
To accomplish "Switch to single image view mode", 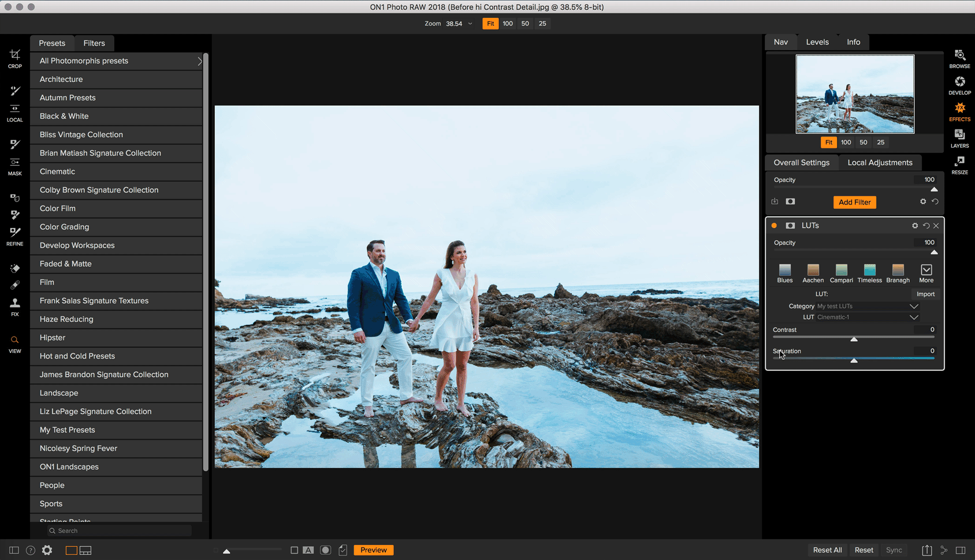I will point(72,550).
